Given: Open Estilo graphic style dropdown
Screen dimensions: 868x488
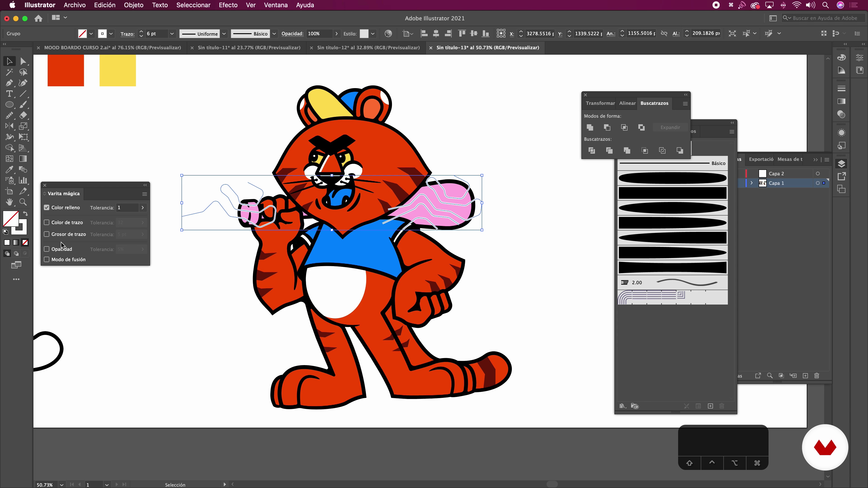Looking at the screenshot, I should 373,34.
